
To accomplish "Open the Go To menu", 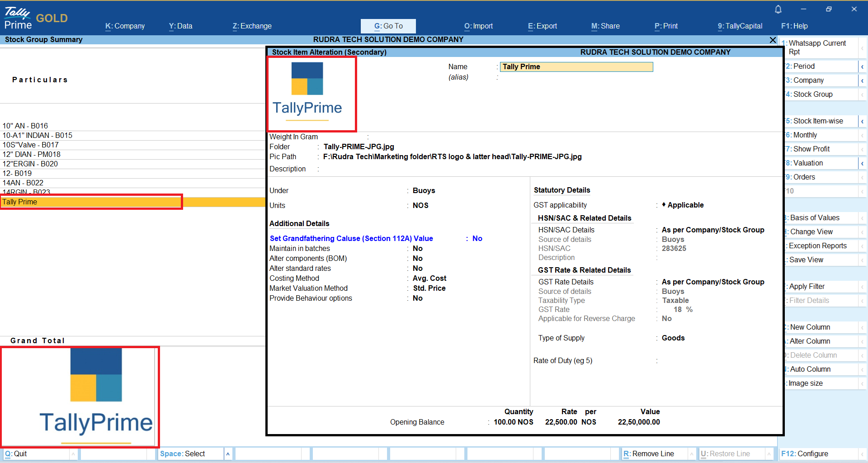I will (388, 26).
